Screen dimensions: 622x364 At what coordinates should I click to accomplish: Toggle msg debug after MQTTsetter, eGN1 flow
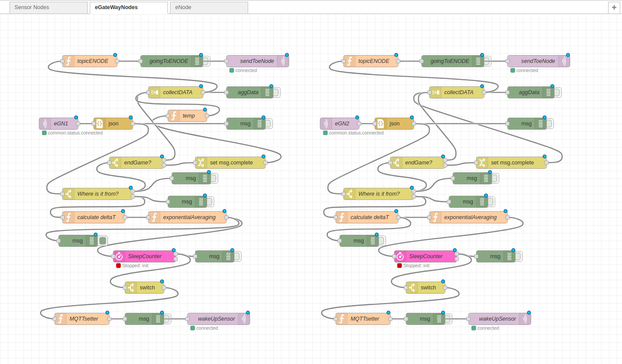(167, 319)
